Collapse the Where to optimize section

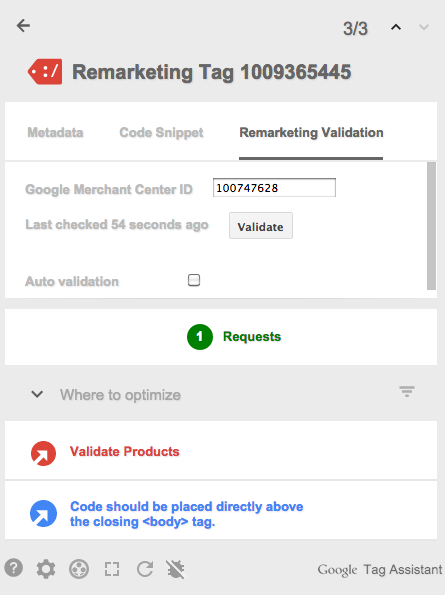click(37, 394)
